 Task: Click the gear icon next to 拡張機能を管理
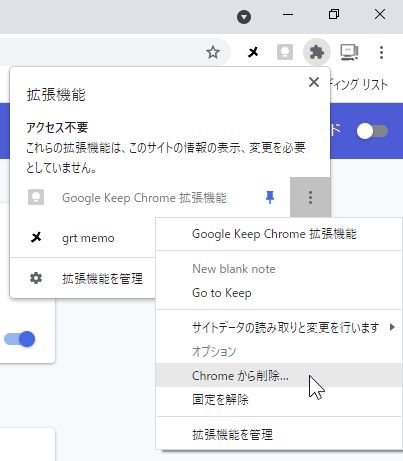pyautogui.click(x=36, y=278)
